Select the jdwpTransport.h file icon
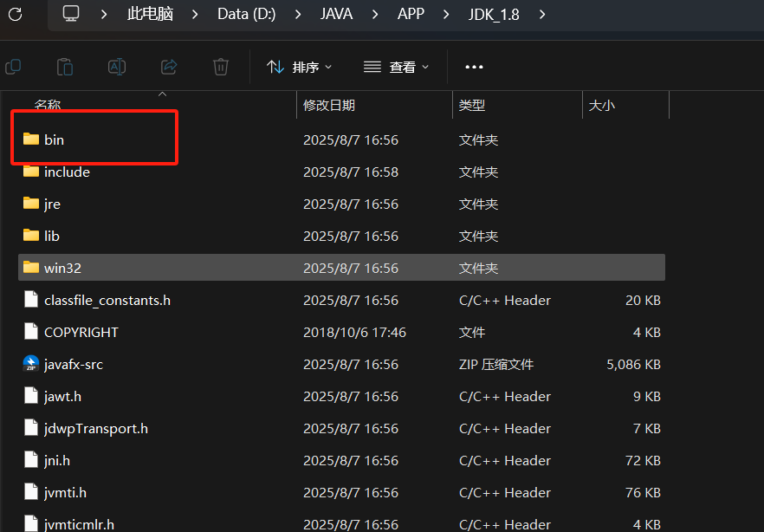The height and width of the screenshot is (532, 764). 31,428
